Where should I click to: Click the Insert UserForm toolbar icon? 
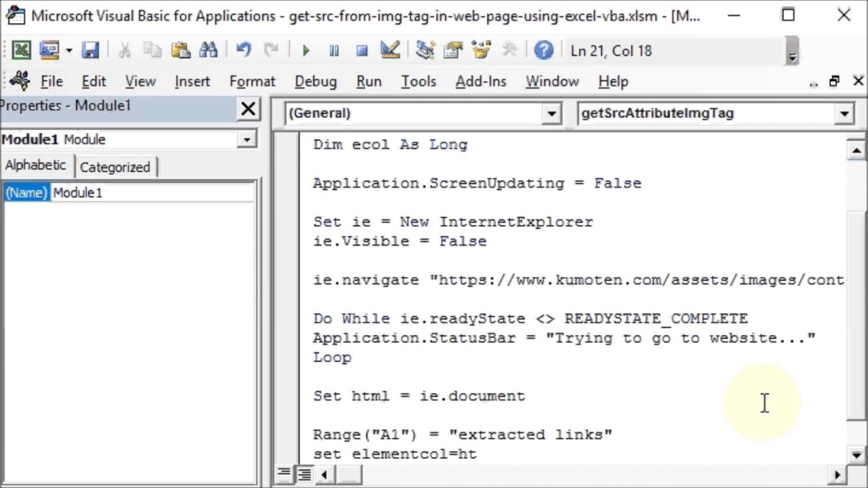tap(49, 50)
